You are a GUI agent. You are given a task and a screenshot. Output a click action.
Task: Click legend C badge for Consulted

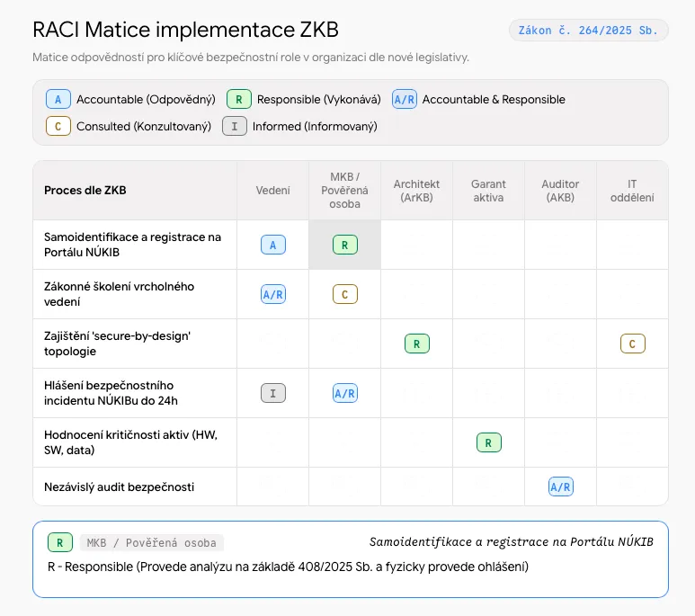click(58, 126)
